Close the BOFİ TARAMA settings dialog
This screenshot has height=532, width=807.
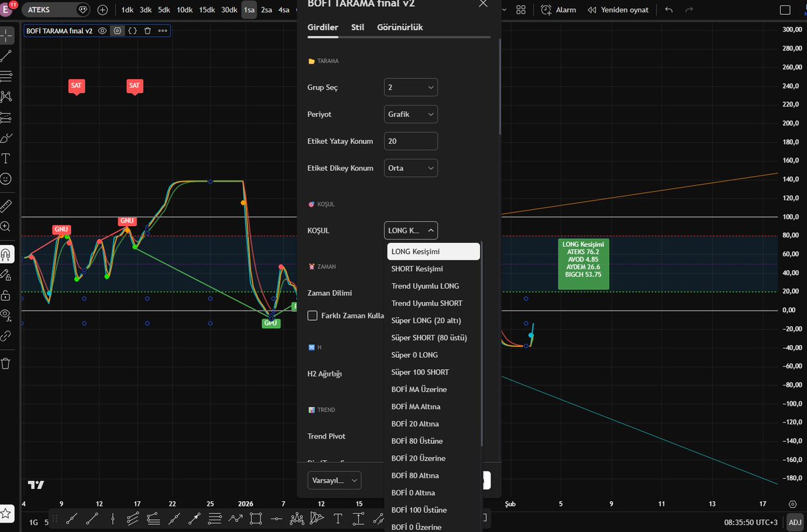483,3
